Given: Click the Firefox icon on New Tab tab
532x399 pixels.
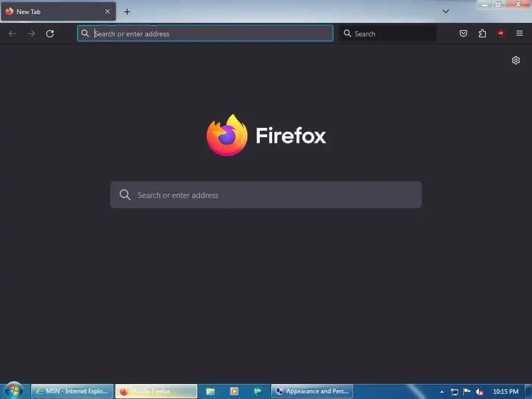Looking at the screenshot, I should coord(9,11).
